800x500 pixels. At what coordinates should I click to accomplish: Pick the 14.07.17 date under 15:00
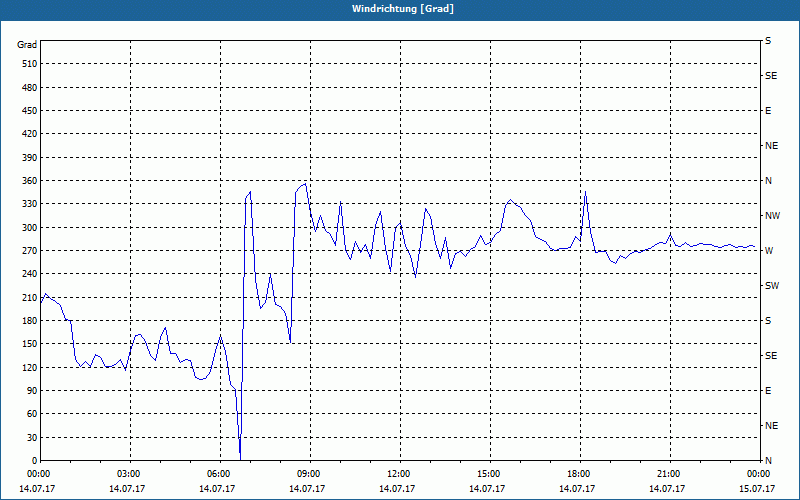tap(487, 489)
